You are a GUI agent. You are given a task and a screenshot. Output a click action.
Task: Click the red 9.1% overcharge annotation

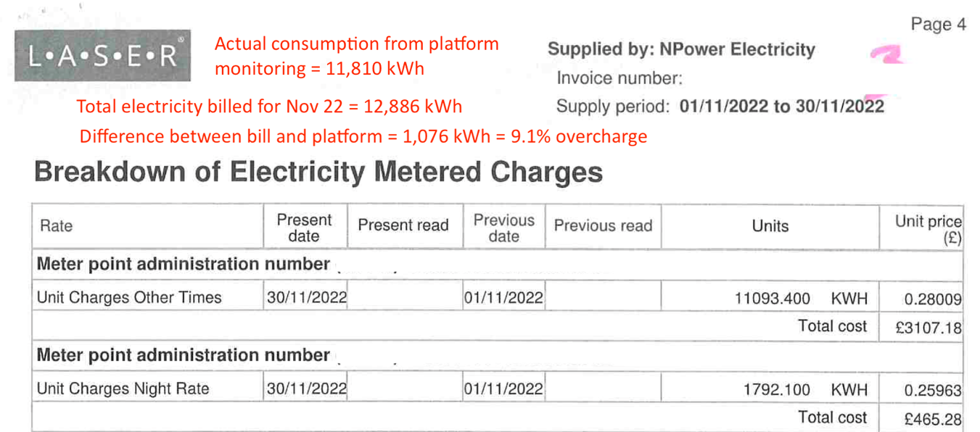[x=363, y=136]
